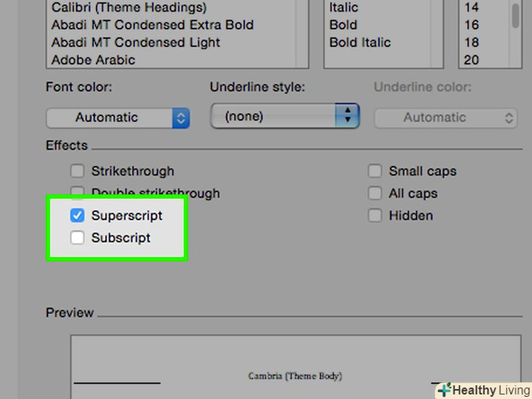
Task: Tick the Subscript checkbox
Action: pos(77,237)
